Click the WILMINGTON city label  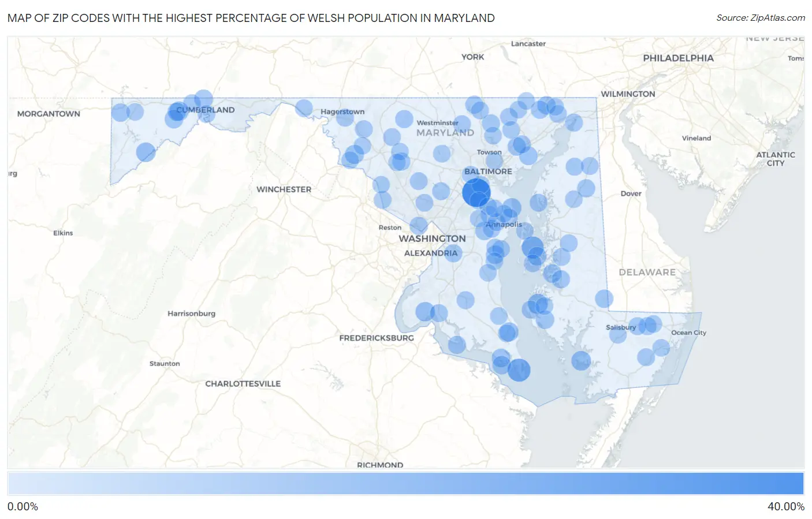(x=628, y=94)
